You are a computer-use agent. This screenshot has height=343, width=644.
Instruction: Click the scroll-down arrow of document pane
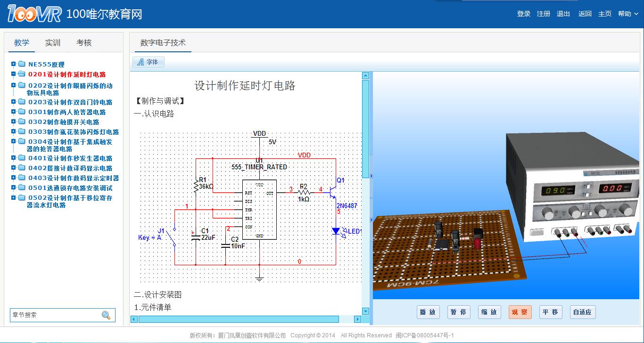point(365,311)
